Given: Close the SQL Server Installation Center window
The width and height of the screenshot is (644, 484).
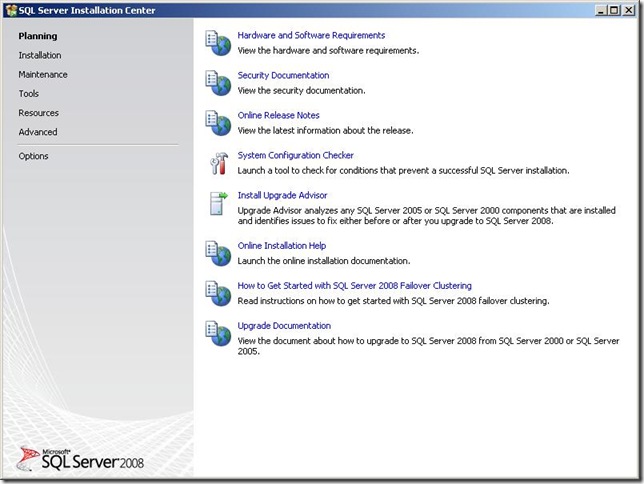Looking at the screenshot, I should (629, 10).
